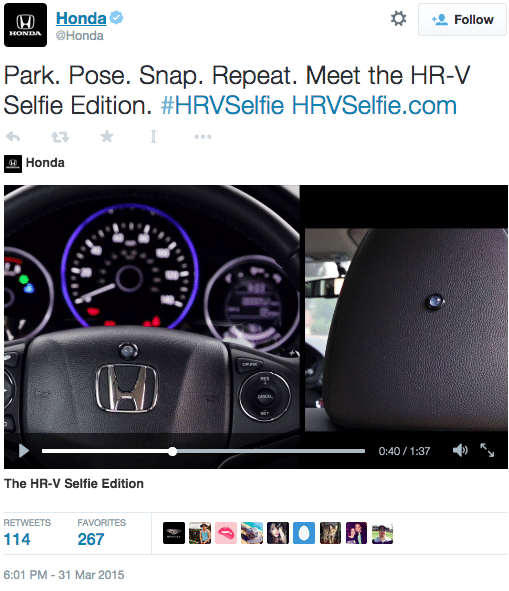
Task: Click the Honda logo avatar
Action: pos(25,25)
